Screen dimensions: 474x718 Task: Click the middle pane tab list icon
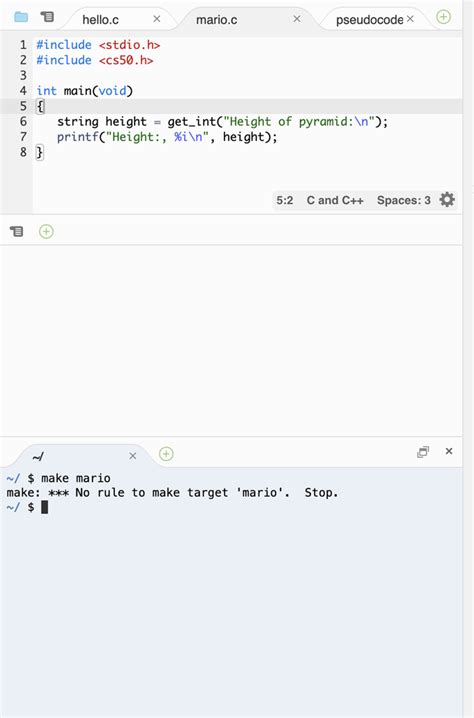[x=16, y=231]
